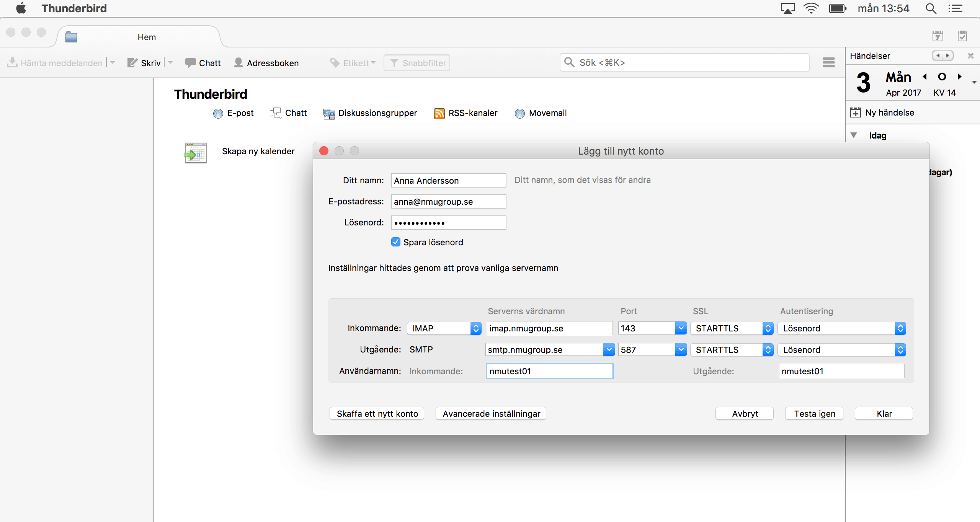Image resolution: width=980 pixels, height=522 pixels.
Task: Click Klar to finish account setup
Action: point(884,413)
